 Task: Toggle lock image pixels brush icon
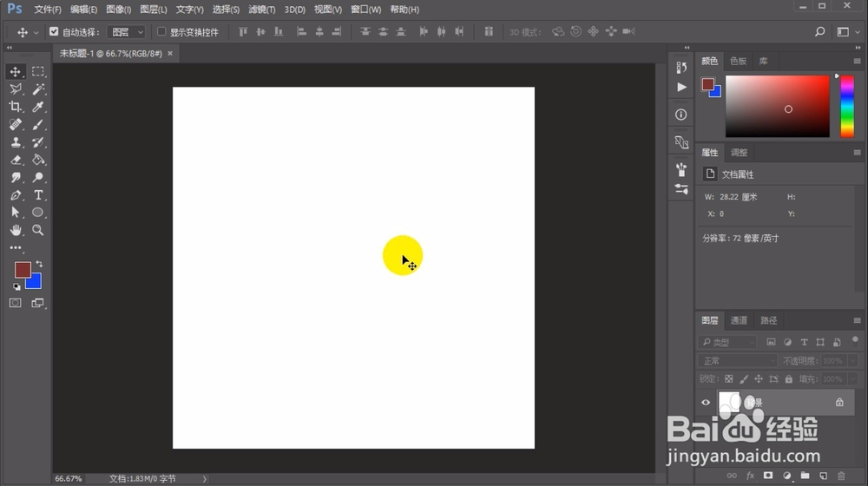point(744,379)
